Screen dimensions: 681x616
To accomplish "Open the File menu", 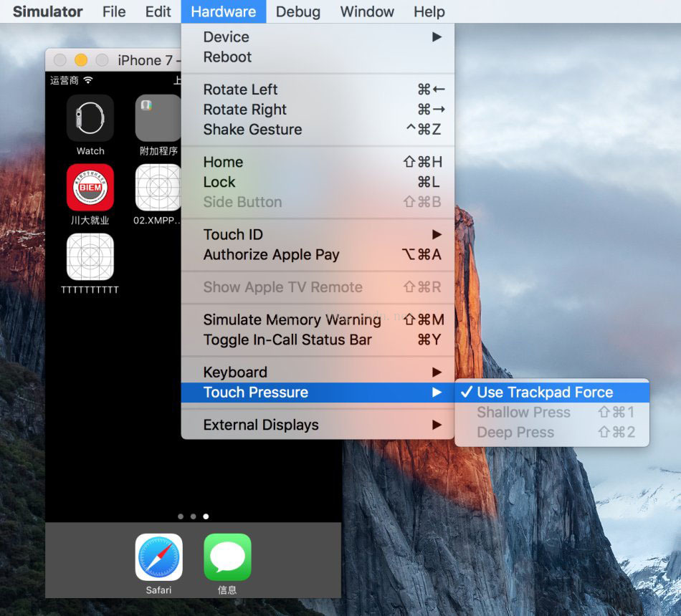I will [114, 11].
